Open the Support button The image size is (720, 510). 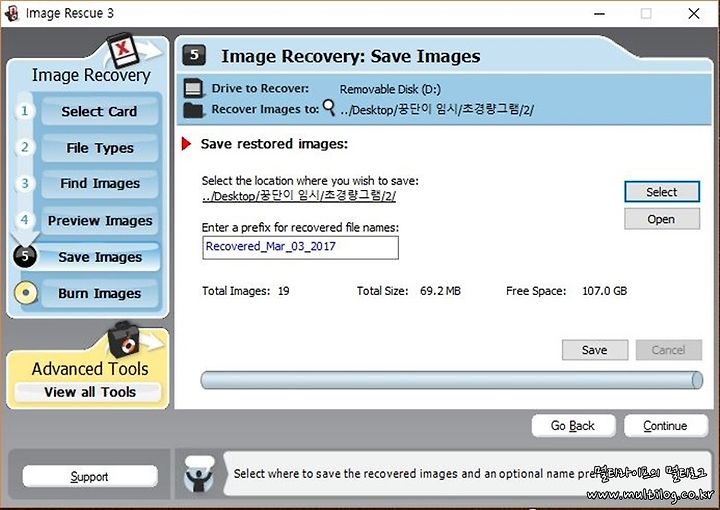[x=90, y=476]
